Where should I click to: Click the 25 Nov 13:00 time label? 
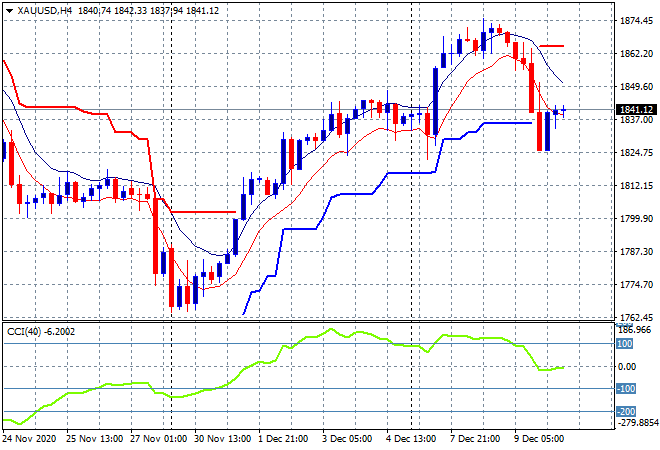[94, 439]
